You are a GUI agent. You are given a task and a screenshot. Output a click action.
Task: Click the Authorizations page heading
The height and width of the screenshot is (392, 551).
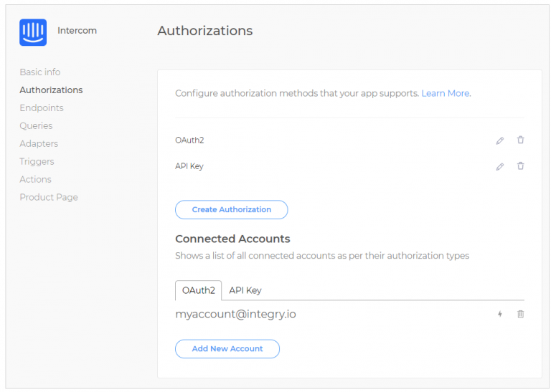click(205, 31)
